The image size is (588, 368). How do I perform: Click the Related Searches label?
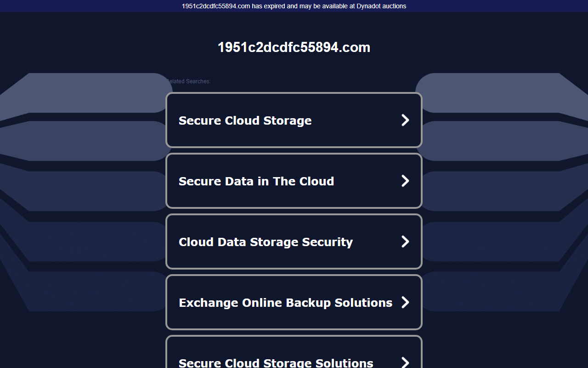(x=188, y=81)
